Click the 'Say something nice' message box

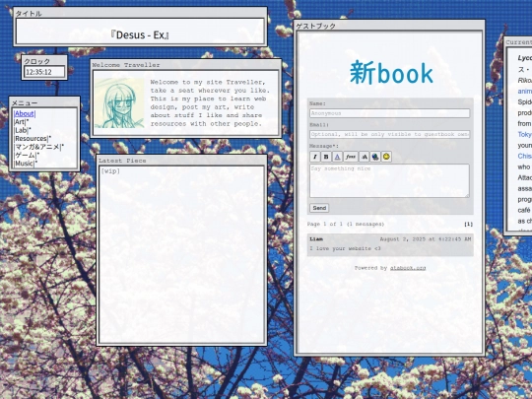[x=389, y=181]
